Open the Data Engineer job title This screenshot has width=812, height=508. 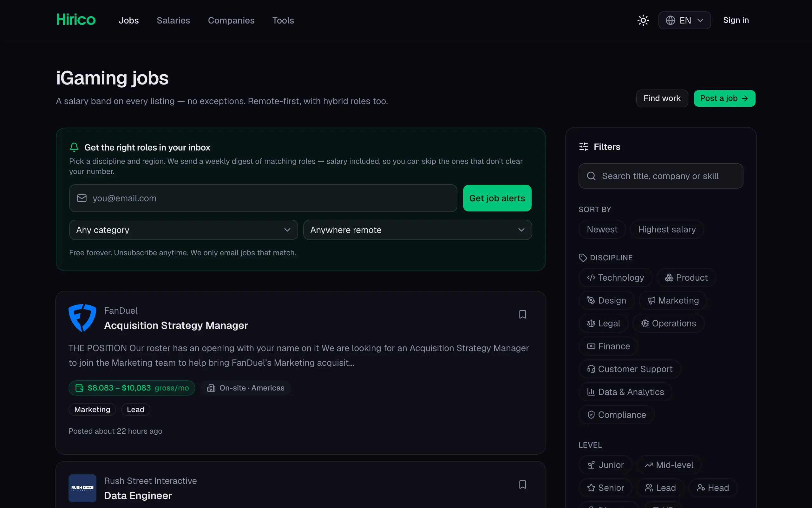[x=138, y=496]
